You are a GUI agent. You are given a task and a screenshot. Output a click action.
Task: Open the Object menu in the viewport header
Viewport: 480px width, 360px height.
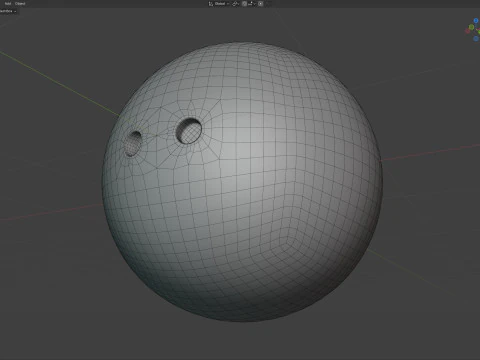pyautogui.click(x=20, y=4)
